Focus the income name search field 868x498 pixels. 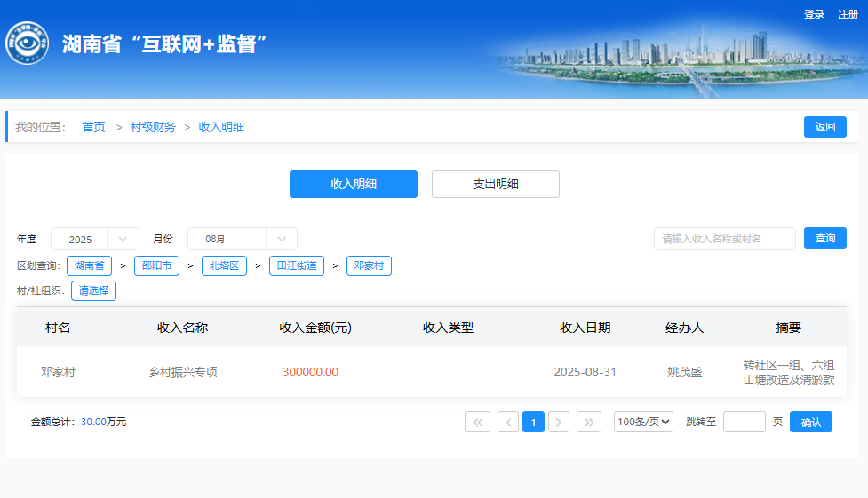[x=724, y=239]
